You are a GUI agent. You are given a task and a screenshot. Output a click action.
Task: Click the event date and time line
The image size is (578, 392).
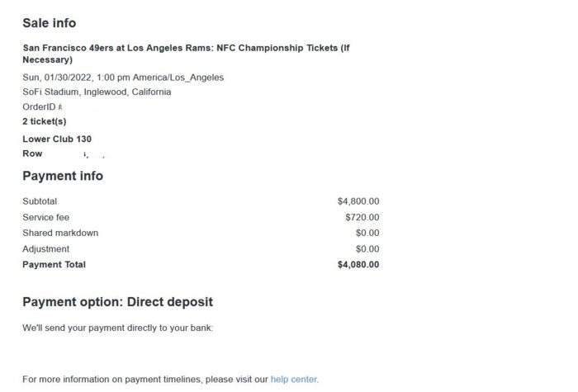click(123, 78)
